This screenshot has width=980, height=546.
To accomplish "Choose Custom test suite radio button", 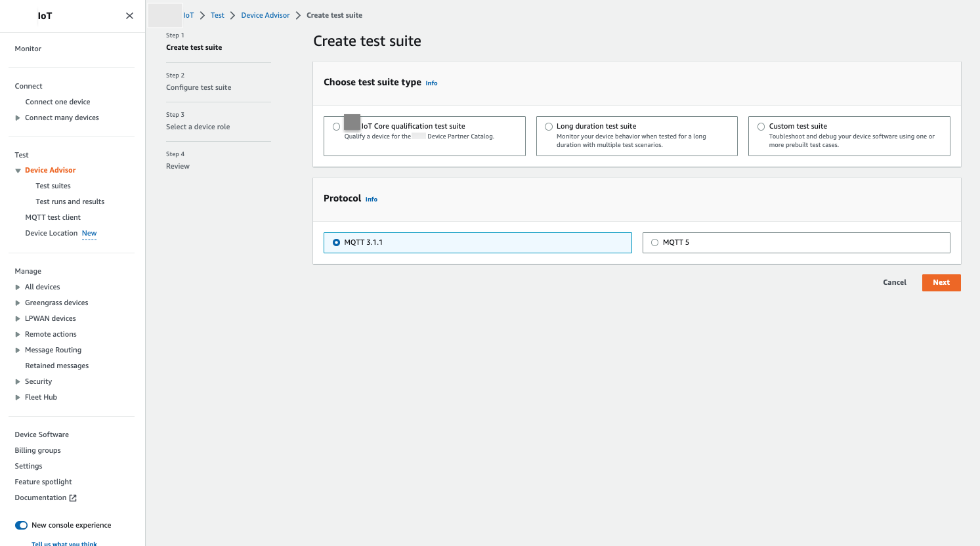I will tap(761, 127).
